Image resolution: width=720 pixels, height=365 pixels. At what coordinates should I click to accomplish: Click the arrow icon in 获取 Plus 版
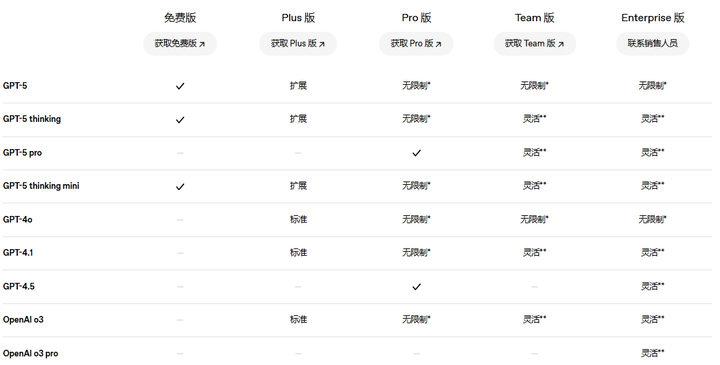tap(322, 44)
